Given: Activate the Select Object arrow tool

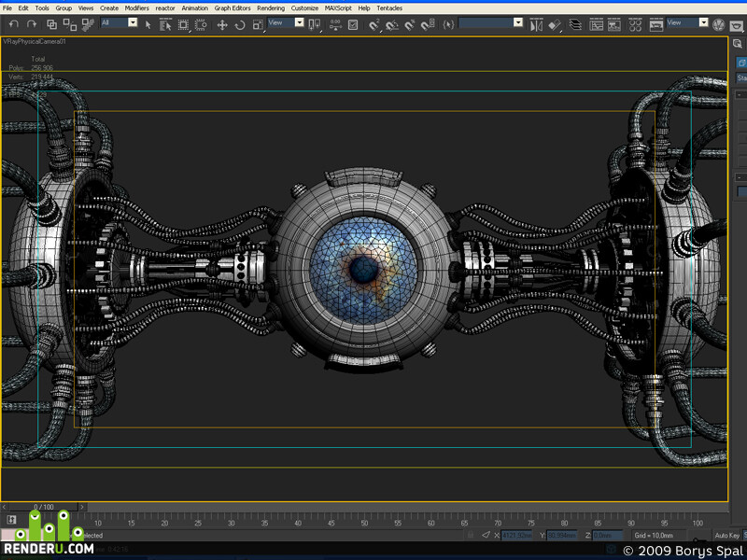Looking at the screenshot, I should (x=148, y=25).
